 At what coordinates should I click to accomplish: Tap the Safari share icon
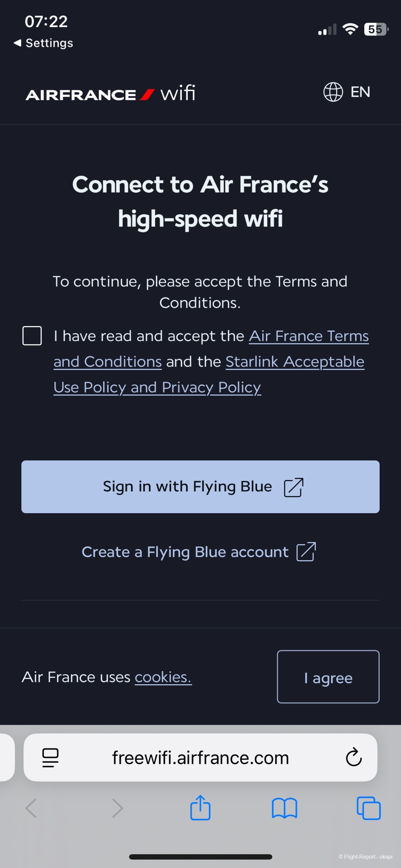click(x=200, y=807)
